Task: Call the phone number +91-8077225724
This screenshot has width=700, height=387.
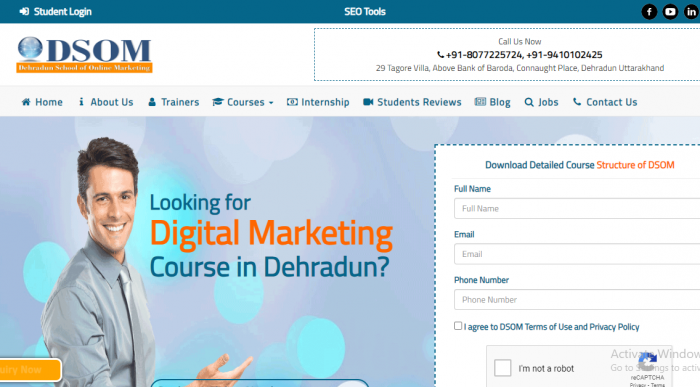Action: click(x=483, y=54)
